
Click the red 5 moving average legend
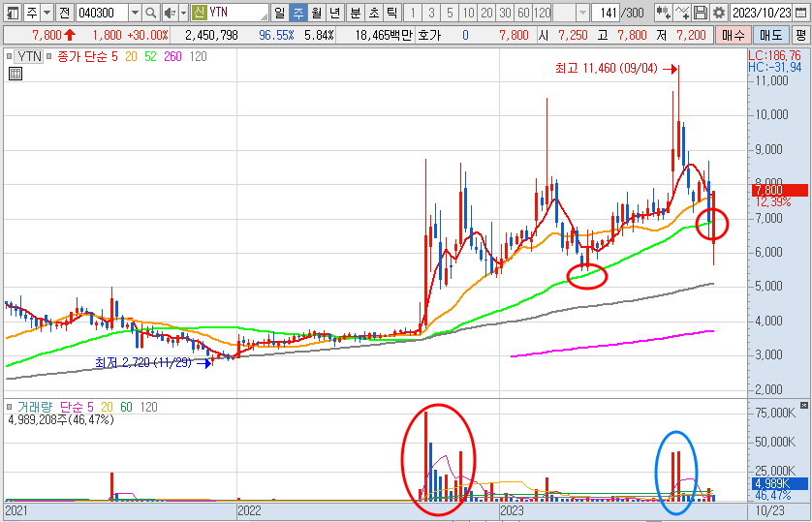(114, 56)
